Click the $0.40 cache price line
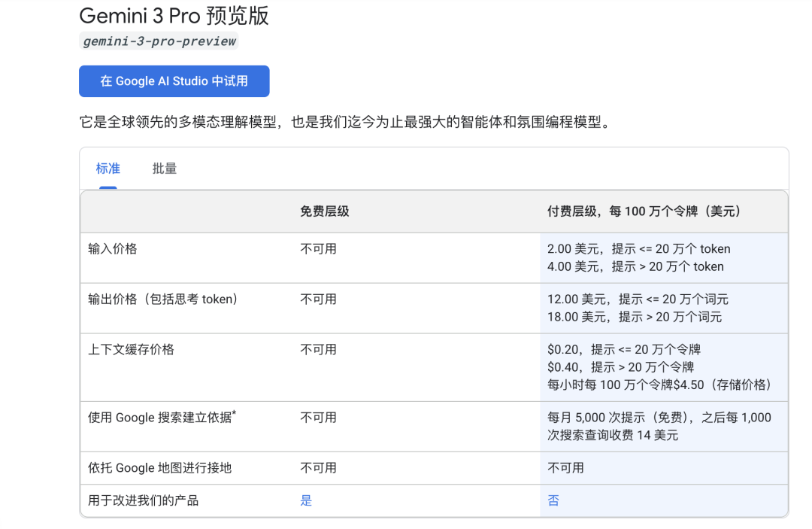This screenshot has height=529, width=812. [x=620, y=366]
